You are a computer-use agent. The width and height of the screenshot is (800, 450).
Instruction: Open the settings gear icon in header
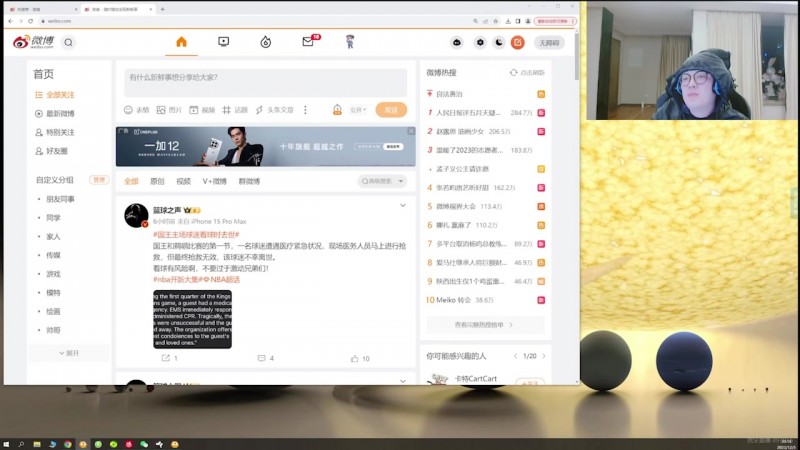point(480,42)
